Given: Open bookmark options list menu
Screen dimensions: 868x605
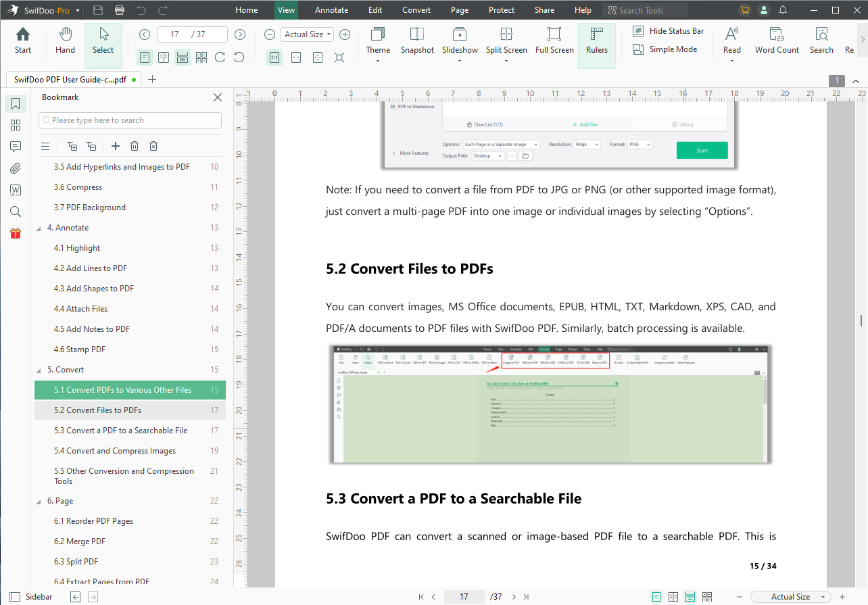Looking at the screenshot, I should coord(45,146).
